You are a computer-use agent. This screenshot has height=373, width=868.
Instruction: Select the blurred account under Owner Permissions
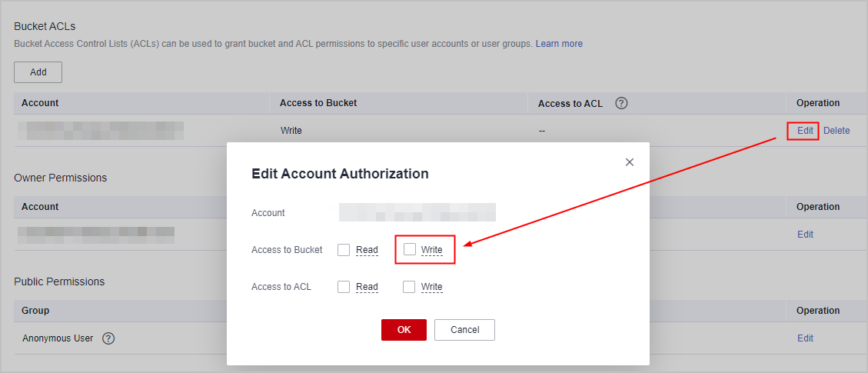(x=96, y=235)
